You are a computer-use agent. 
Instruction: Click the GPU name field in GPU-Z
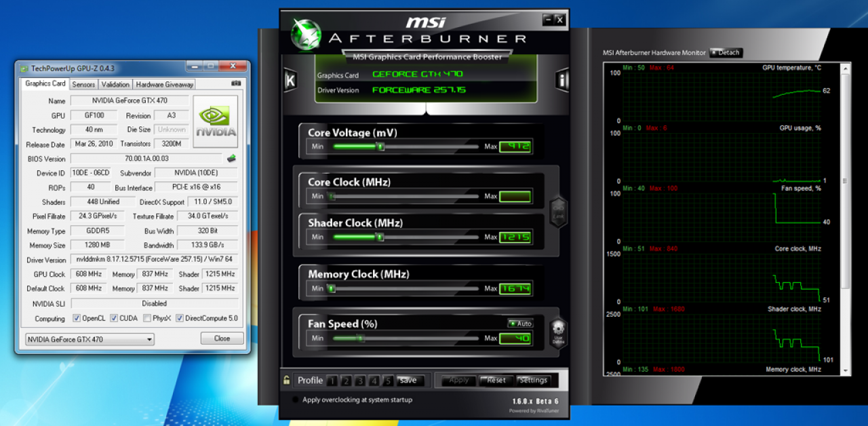coord(130,101)
